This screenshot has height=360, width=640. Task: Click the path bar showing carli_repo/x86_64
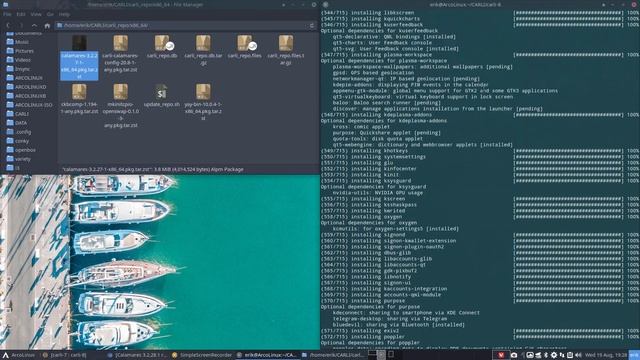pyautogui.click(x=182, y=25)
